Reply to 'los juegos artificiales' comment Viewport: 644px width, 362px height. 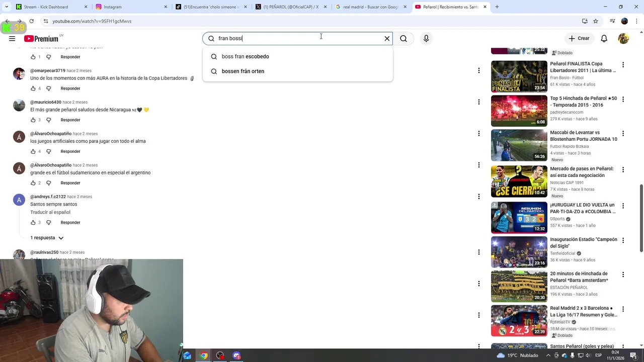click(70, 151)
